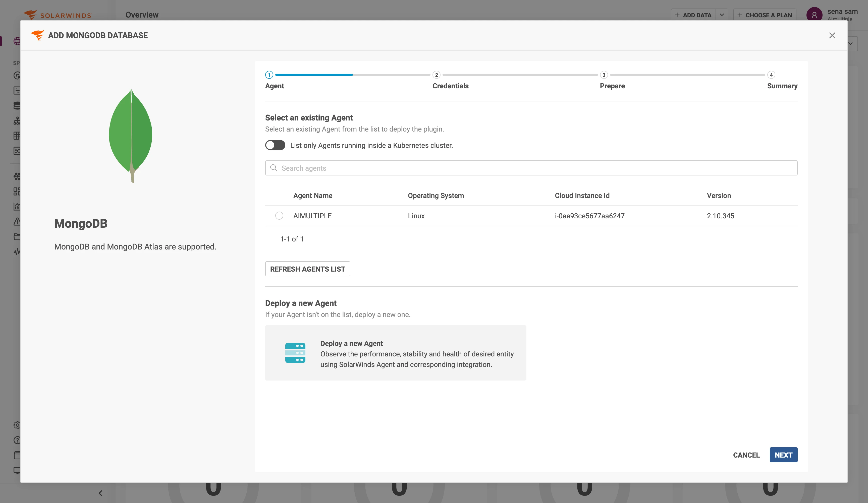The height and width of the screenshot is (503, 868).
Task: Click Choose a Plan in the background header
Action: [764, 15]
